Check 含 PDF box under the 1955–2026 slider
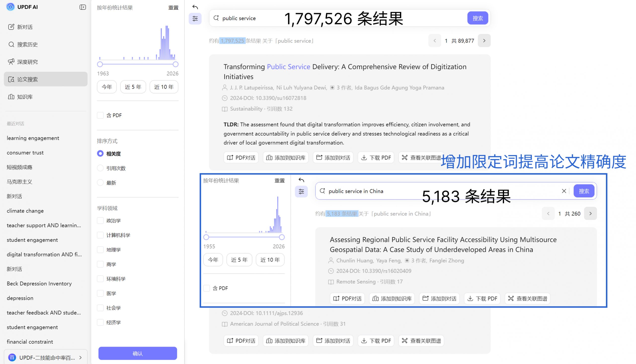 (x=207, y=288)
